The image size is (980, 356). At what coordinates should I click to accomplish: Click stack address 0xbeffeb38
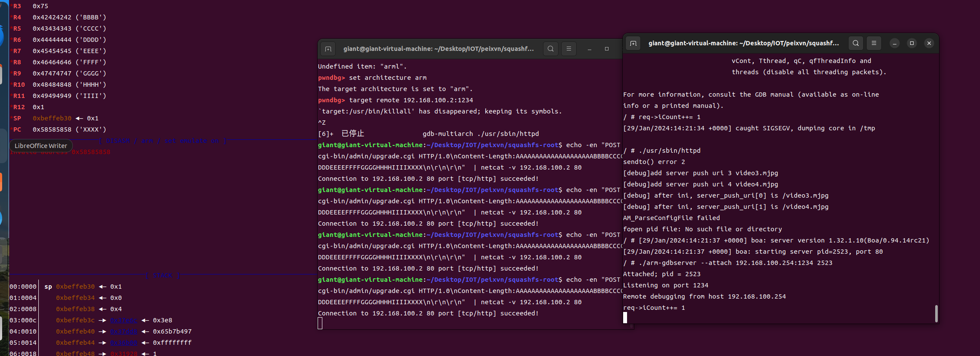click(75, 309)
